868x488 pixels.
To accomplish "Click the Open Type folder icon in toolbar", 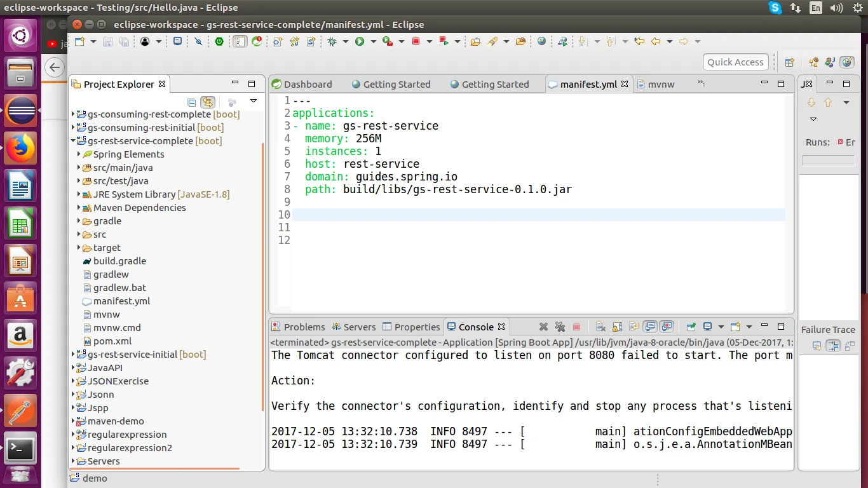I will pyautogui.click(x=475, y=41).
